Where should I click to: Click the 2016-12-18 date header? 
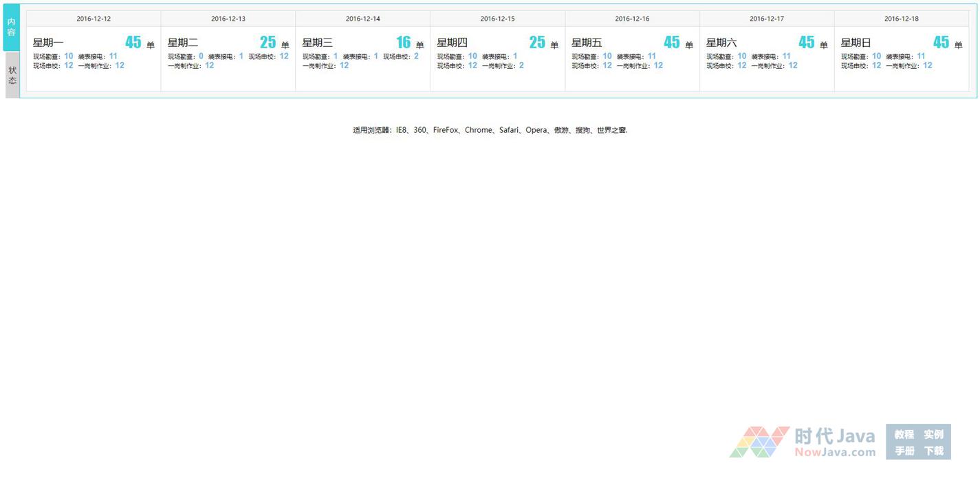[901, 19]
